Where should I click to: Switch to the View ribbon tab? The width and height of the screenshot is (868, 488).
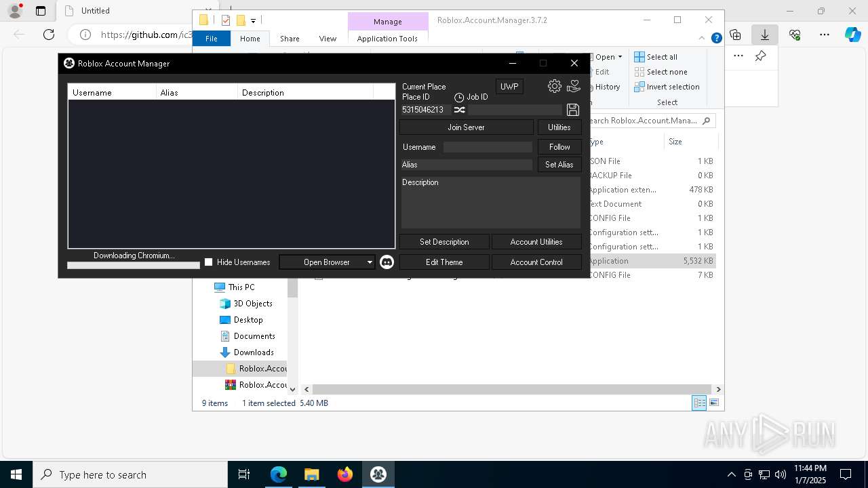pos(328,39)
